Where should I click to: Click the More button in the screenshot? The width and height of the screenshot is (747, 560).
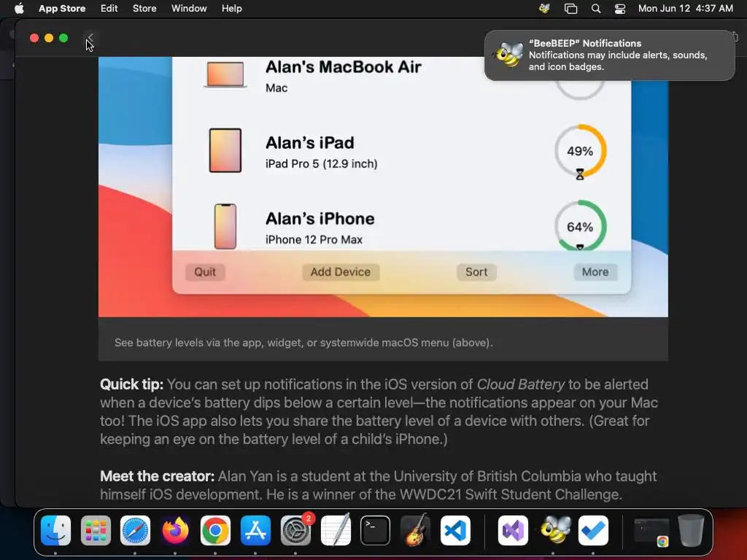[595, 272]
